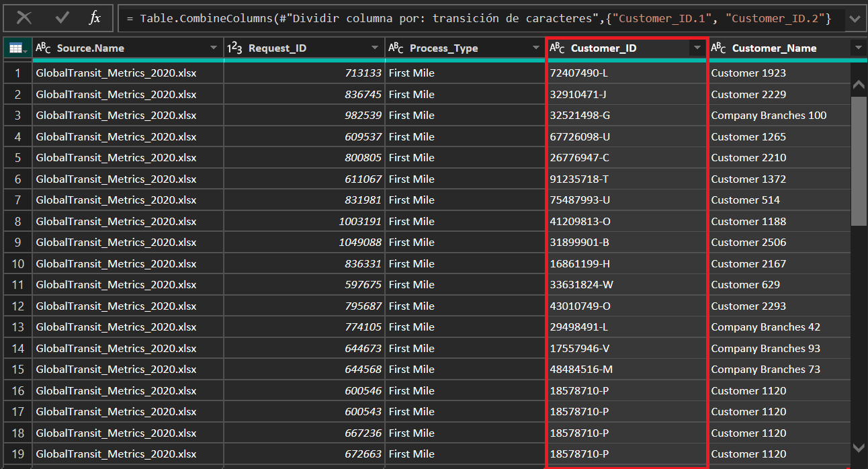Select Company Branches 73 name cell
868x469 pixels.
779,369
